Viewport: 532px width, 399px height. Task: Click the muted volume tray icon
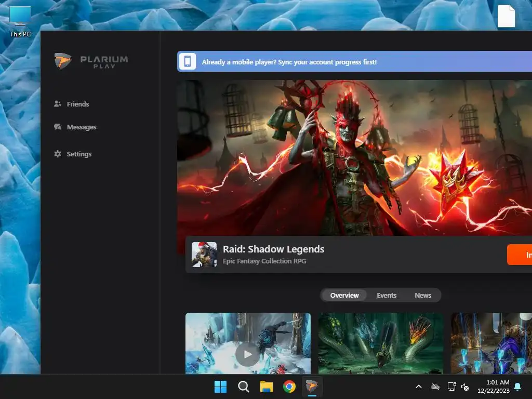465,387
